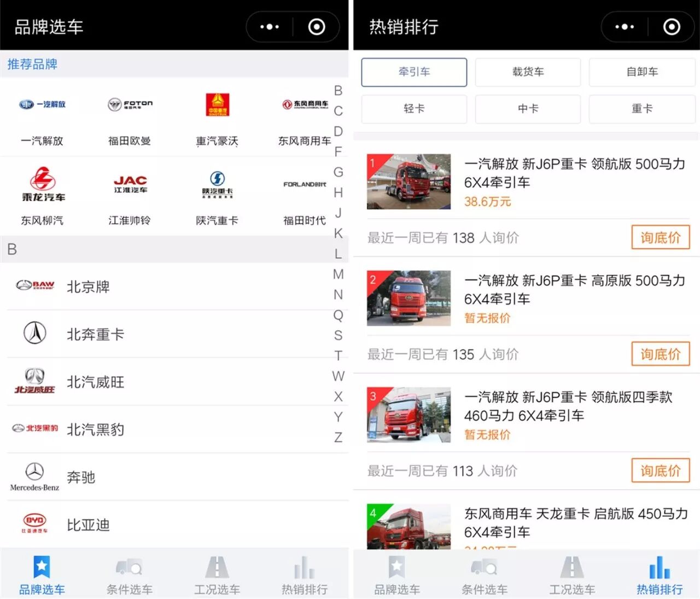
Task: Toggle the 载货车 category filter
Action: click(528, 72)
